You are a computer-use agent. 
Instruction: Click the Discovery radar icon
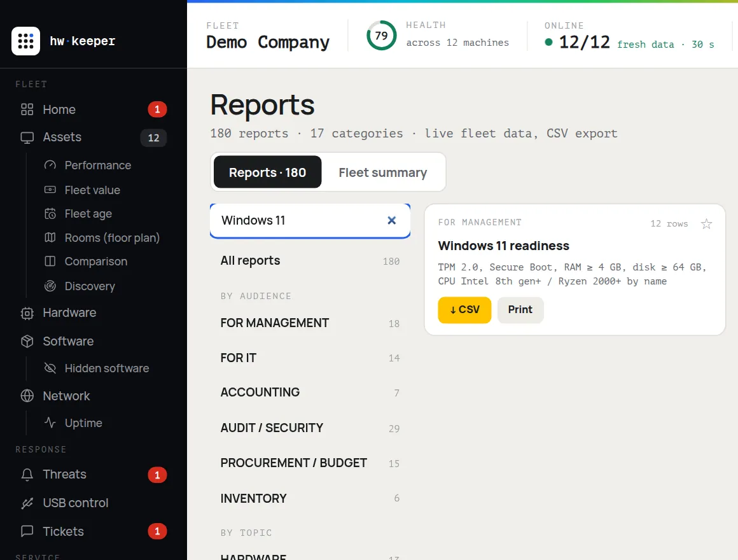click(50, 286)
